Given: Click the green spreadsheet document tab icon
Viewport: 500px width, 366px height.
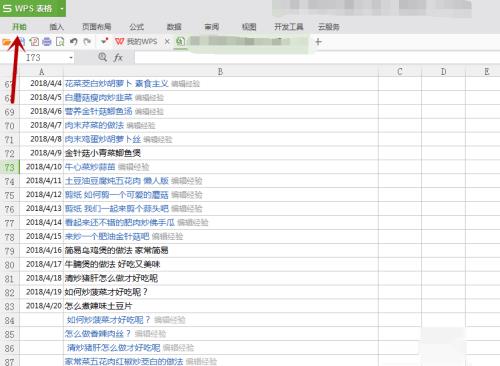Looking at the screenshot, I should [x=180, y=42].
